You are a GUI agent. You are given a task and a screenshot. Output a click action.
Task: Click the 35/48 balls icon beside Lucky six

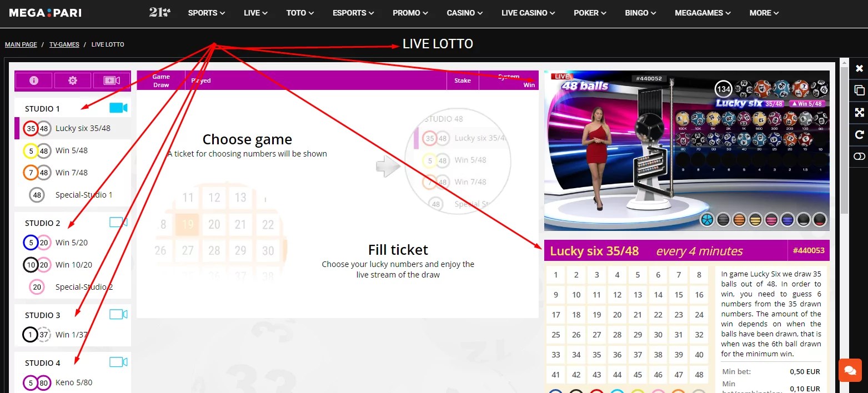(x=37, y=128)
